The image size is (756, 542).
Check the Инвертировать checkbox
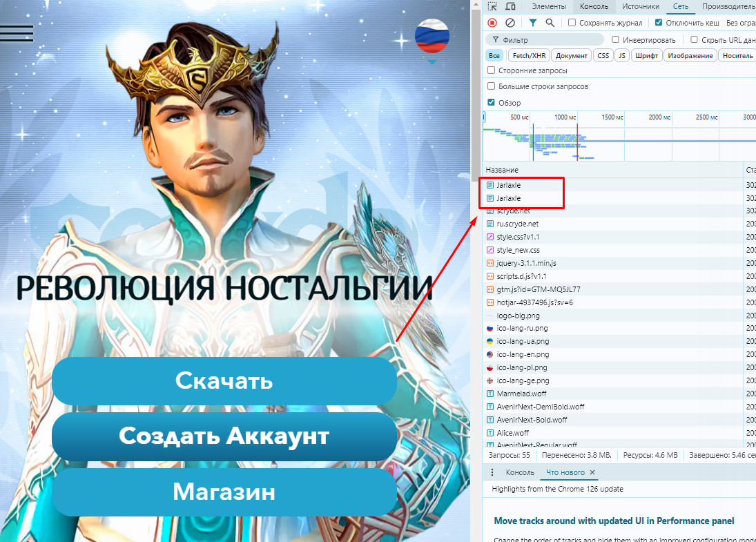click(x=615, y=40)
